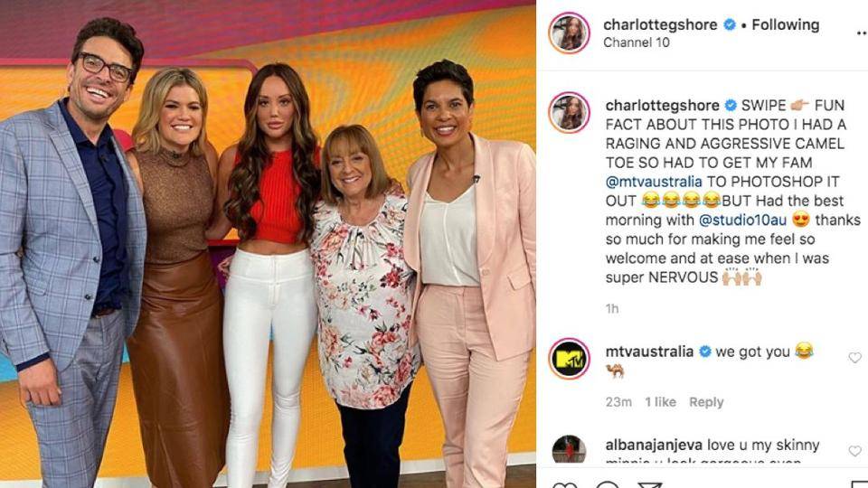868x488 pixels.
Task: Follow the @mtvaustralia mention in the caption
Action: click(654, 182)
